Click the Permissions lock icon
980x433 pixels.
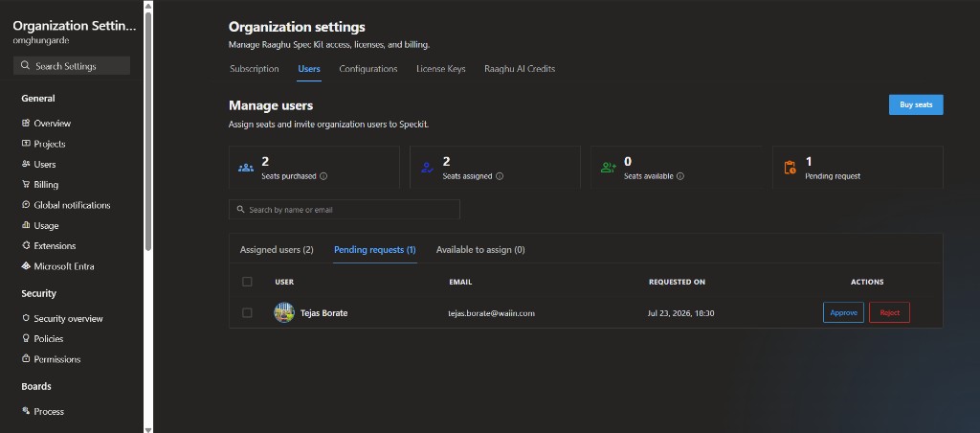tap(26, 359)
